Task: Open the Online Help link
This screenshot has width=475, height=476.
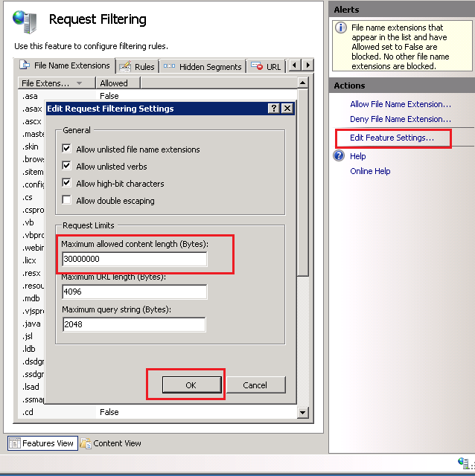Action: 370,171
